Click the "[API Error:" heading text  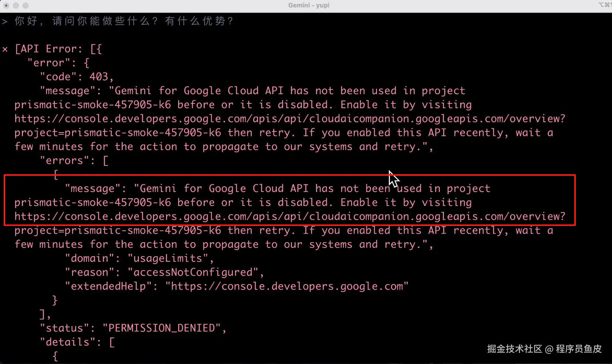coord(48,49)
